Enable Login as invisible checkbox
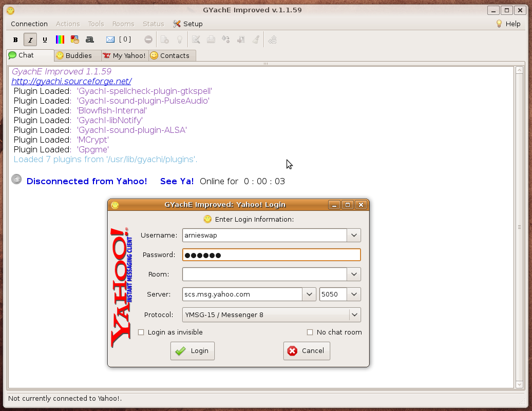The image size is (532, 411). 141,332
